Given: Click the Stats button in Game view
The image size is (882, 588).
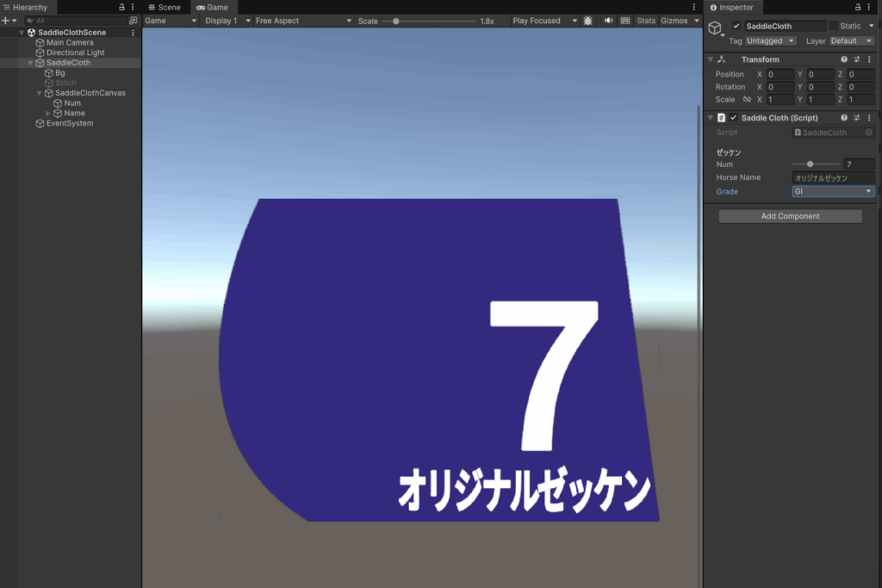Looking at the screenshot, I should [x=646, y=21].
